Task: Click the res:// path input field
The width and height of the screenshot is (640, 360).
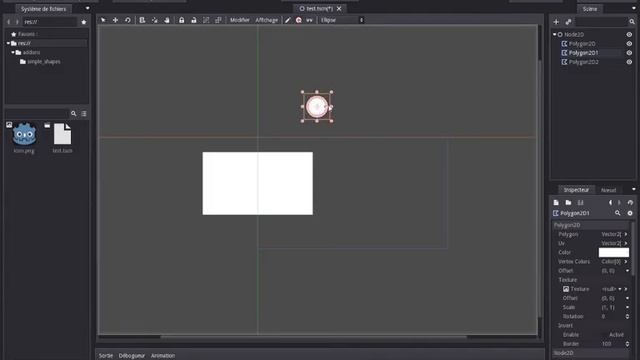Action: (49, 22)
